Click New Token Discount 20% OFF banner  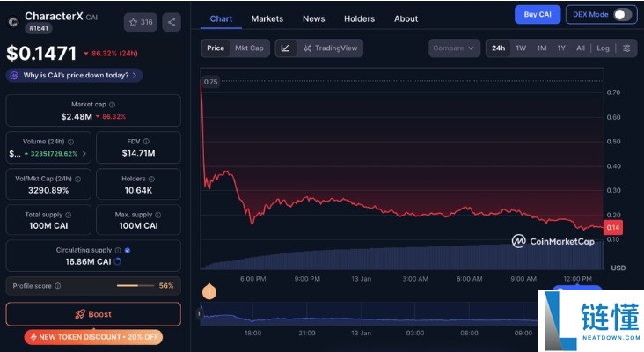[x=93, y=337]
